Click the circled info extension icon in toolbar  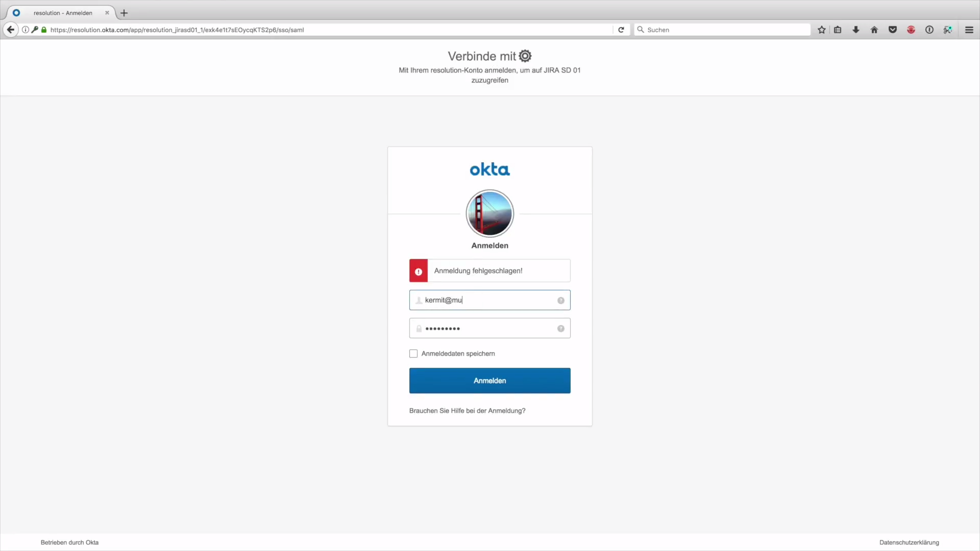pyautogui.click(x=929, y=30)
